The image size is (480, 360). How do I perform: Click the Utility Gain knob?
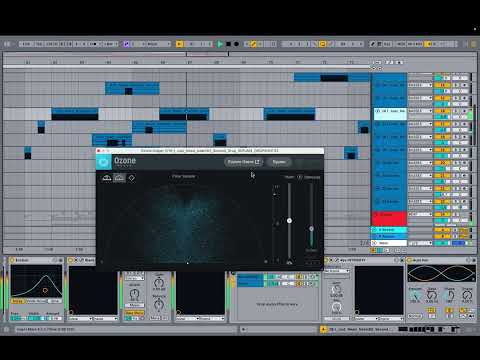click(159, 283)
